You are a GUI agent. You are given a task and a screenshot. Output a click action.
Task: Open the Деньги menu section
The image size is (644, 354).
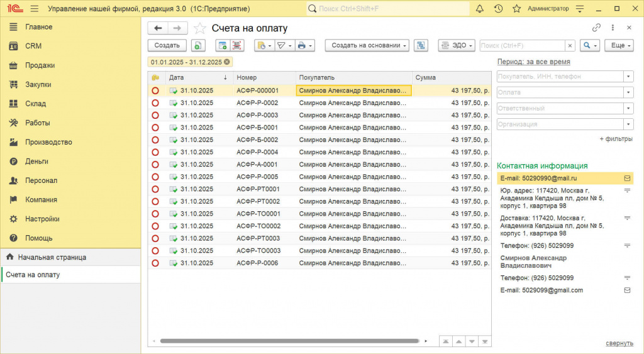pyautogui.click(x=36, y=162)
